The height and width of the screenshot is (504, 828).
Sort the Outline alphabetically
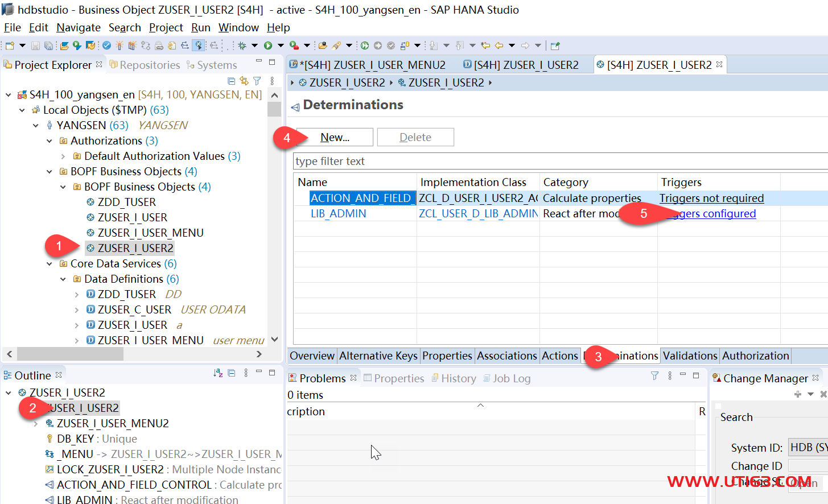pos(217,373)
